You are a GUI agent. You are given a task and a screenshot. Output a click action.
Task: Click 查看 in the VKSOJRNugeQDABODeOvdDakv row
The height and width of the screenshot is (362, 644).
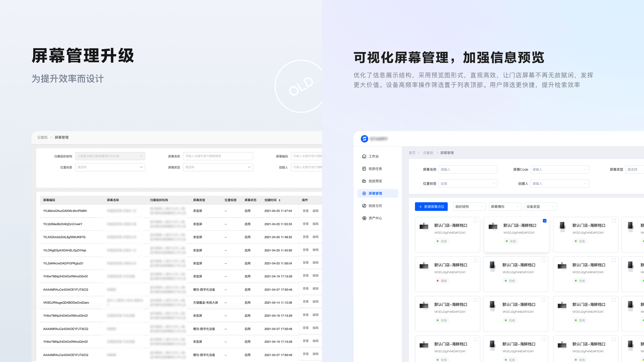(x=306, y=301)
